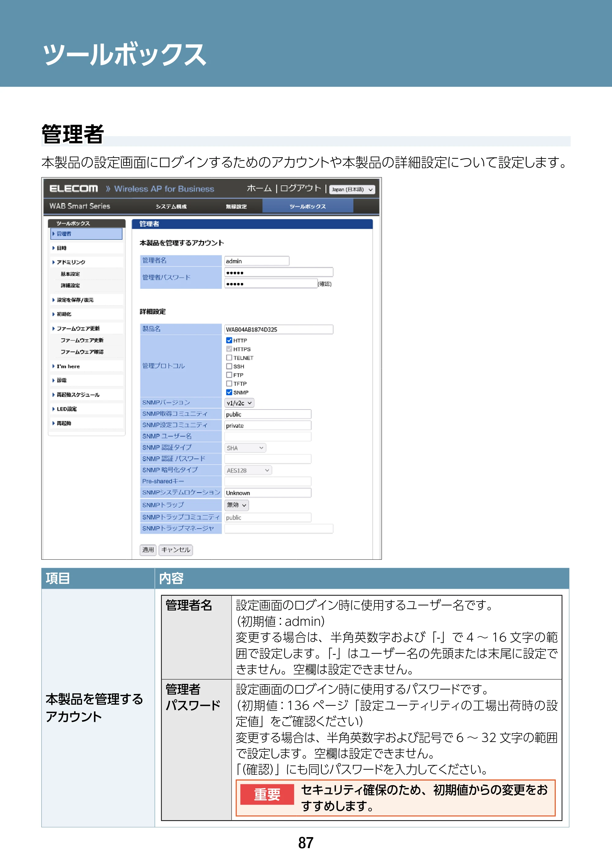Click the ELECOM logo
612x868 pixels.
point(74,189)
